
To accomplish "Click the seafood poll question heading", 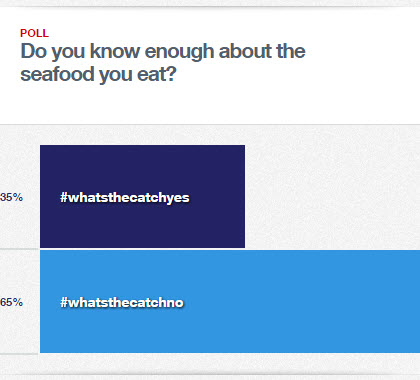I will coord(163,63).
